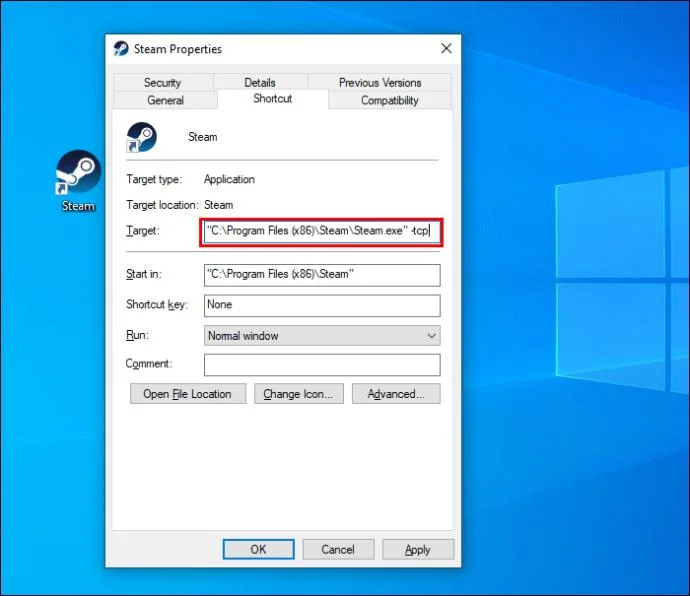Click inside the Target path field
Screen dimensions: 690x596
click(x=322, y=231)
